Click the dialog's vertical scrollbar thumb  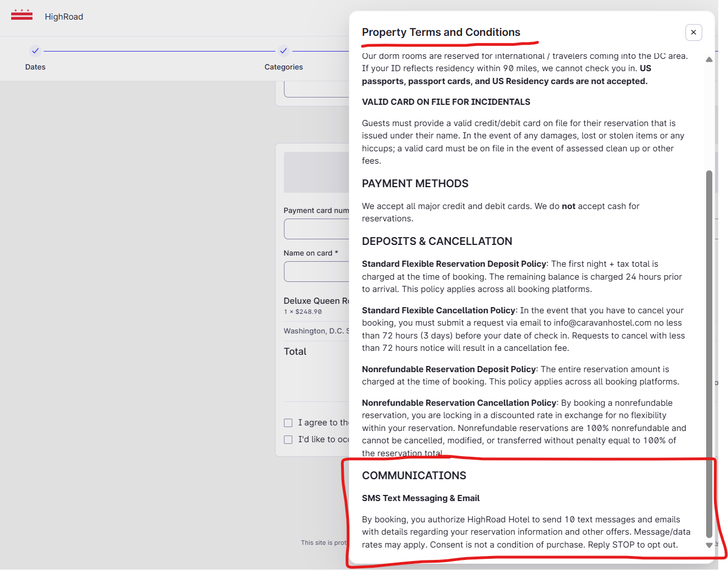pos(709,353)
